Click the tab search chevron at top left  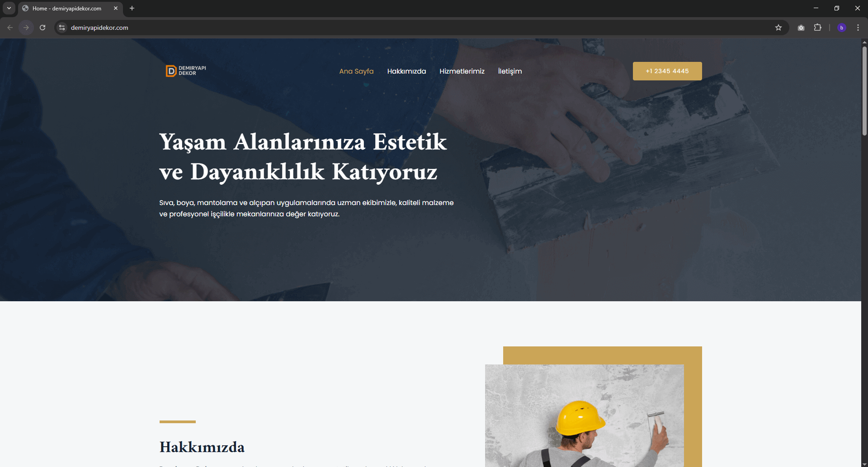9,8
